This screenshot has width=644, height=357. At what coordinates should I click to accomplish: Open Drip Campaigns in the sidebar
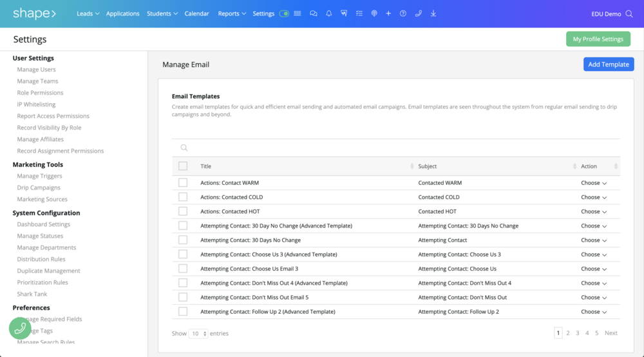coord(39,188)
